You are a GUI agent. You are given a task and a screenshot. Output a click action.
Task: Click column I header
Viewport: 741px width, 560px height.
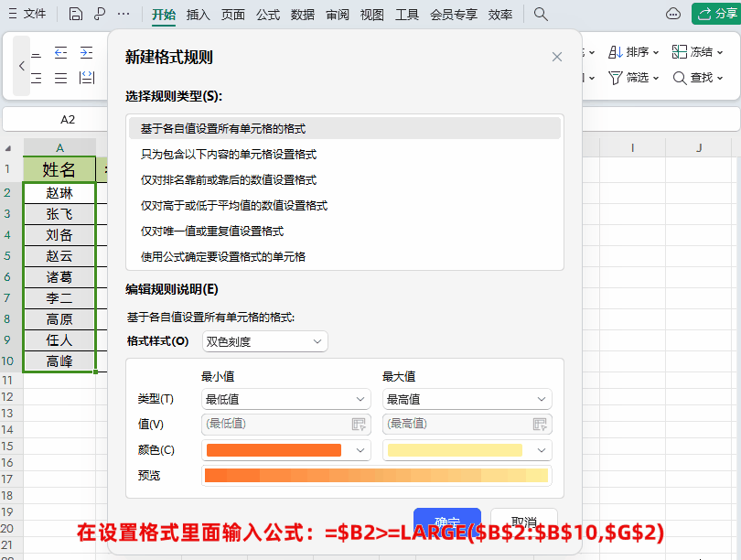632,147
